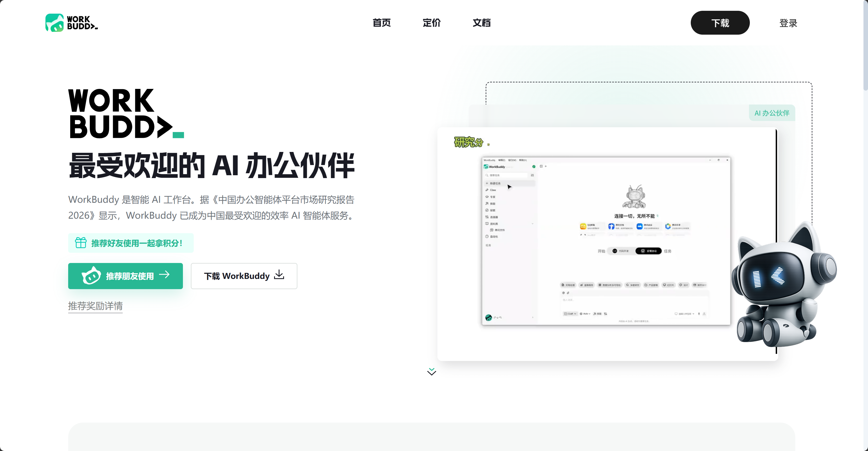The width and height of the screenshot is (868, 451).
Task: Click the 下载 WorkBuddy download button
Action: [x=244, y=276]
